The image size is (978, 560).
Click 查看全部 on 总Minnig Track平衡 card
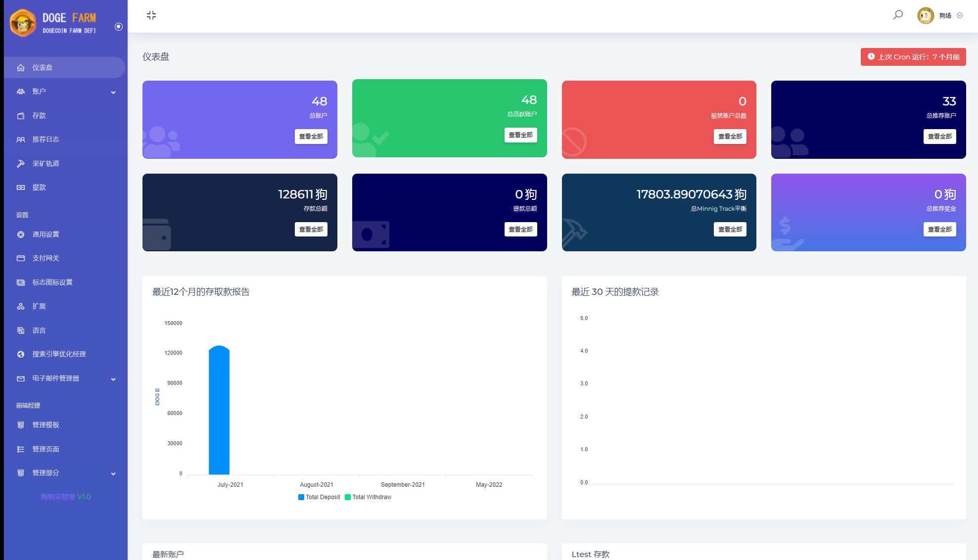[x=730, y=229]
